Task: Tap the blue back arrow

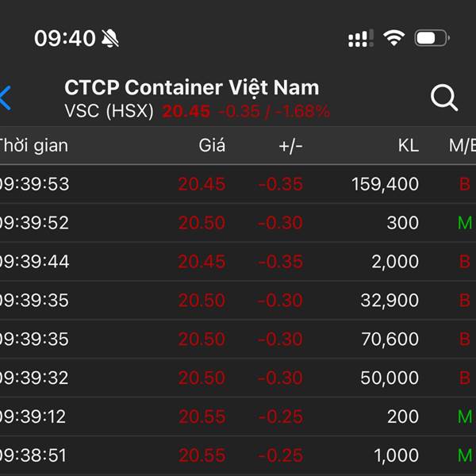Action: tap(6, 98)
